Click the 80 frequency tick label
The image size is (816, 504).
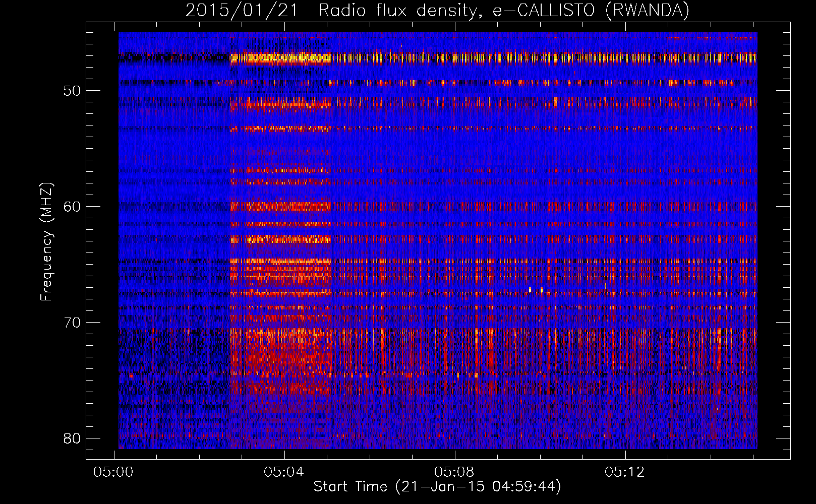(x=73, y=438)
